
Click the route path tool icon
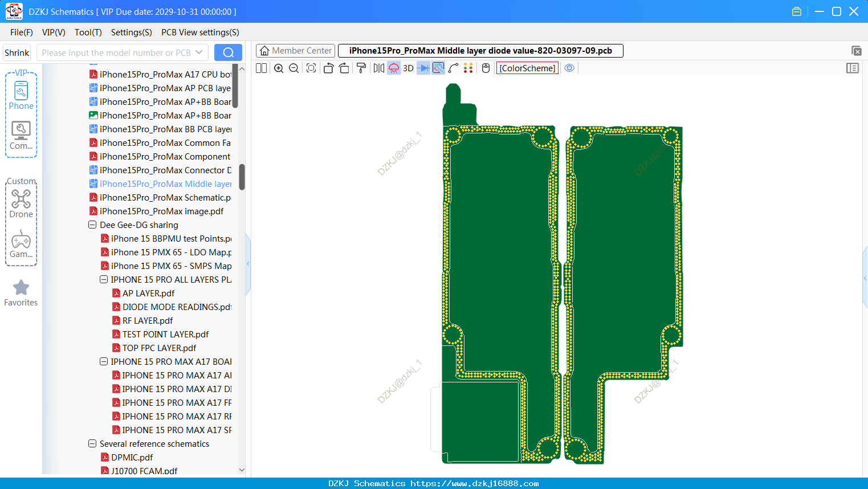click(x=453, y=68)
